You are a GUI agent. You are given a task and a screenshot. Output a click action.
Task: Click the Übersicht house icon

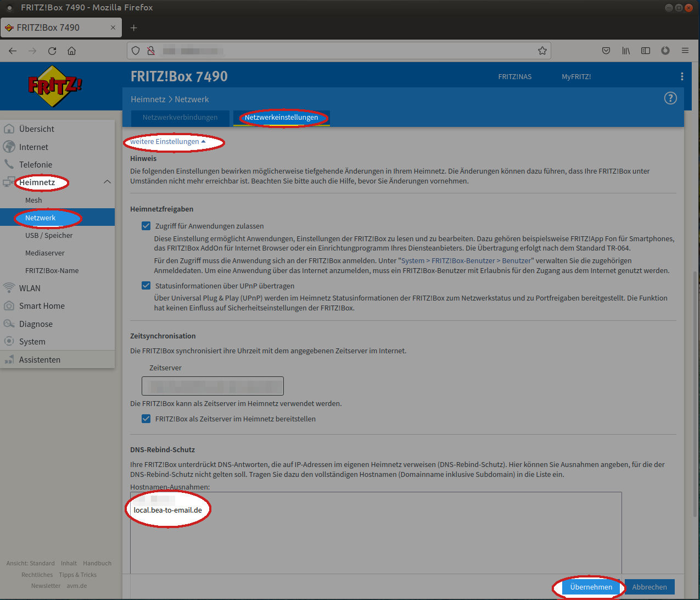coord(9,129)
